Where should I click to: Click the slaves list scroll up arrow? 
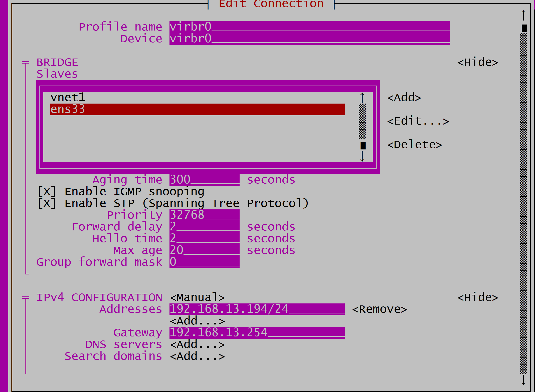[362, 97]
